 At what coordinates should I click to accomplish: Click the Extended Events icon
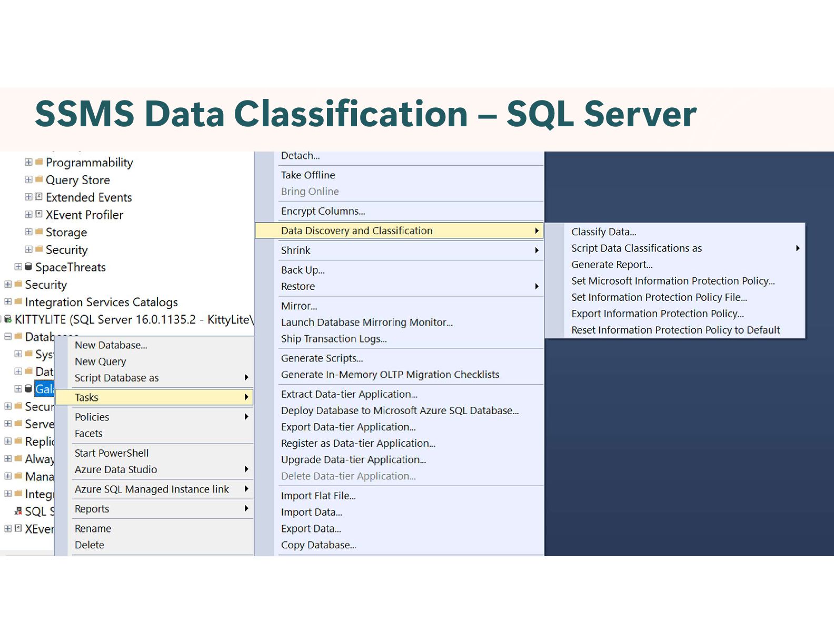[x=39, y=197]
